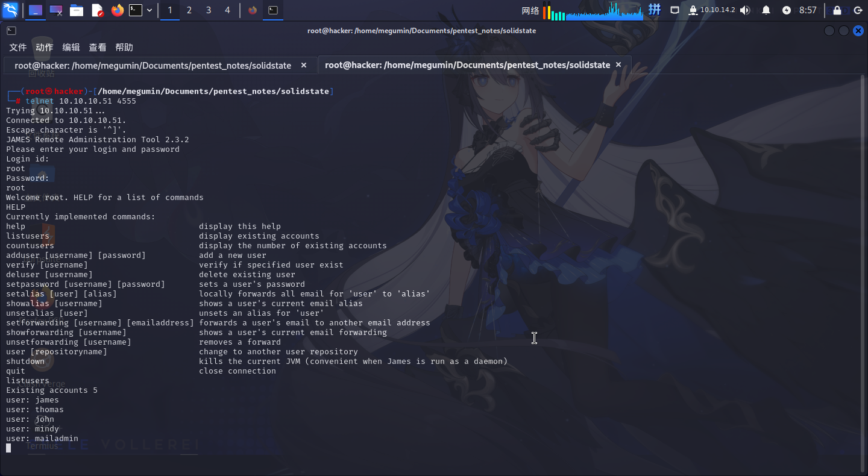Launch terminal emulator from panel launcher
868x476 pixels.
(x=136, y=10)
